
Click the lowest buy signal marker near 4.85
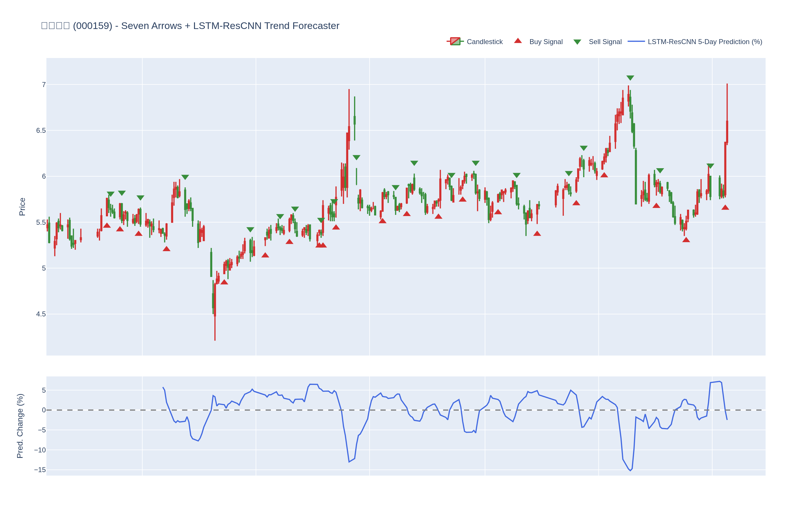click(x=224, y=282)
